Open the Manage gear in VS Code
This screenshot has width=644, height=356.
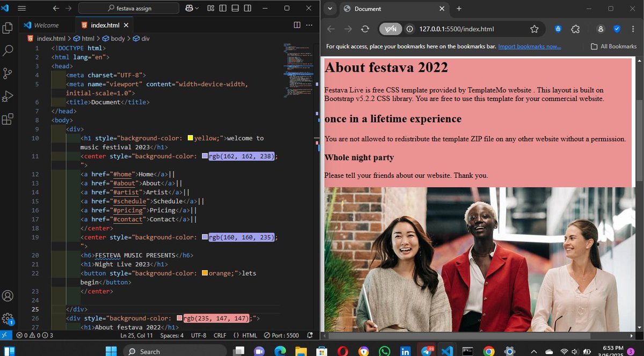8,318
